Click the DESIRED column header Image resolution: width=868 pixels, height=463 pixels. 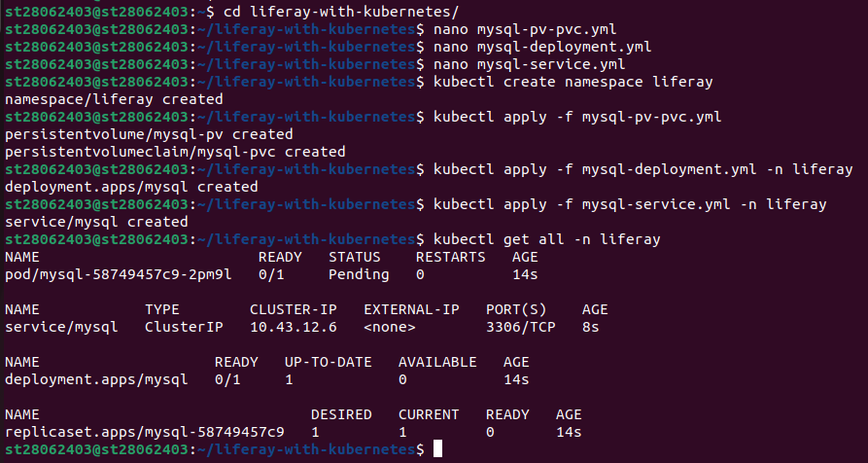(x=341, y=414)
